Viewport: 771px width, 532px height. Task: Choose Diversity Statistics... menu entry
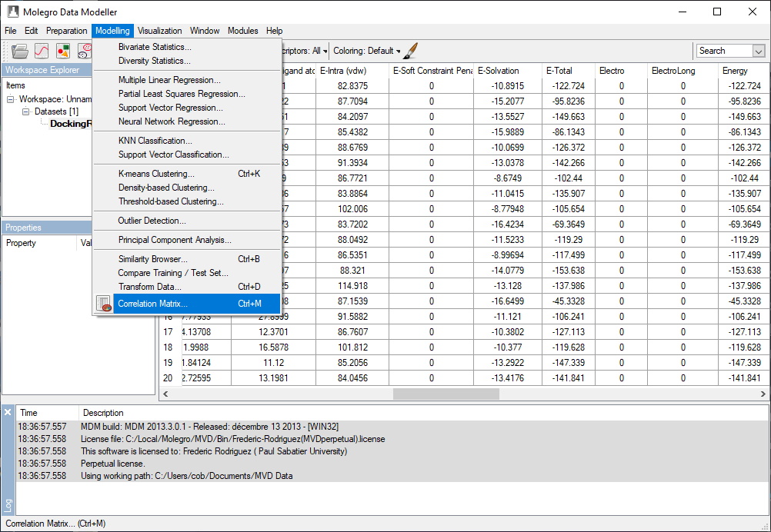click(187, 61)
